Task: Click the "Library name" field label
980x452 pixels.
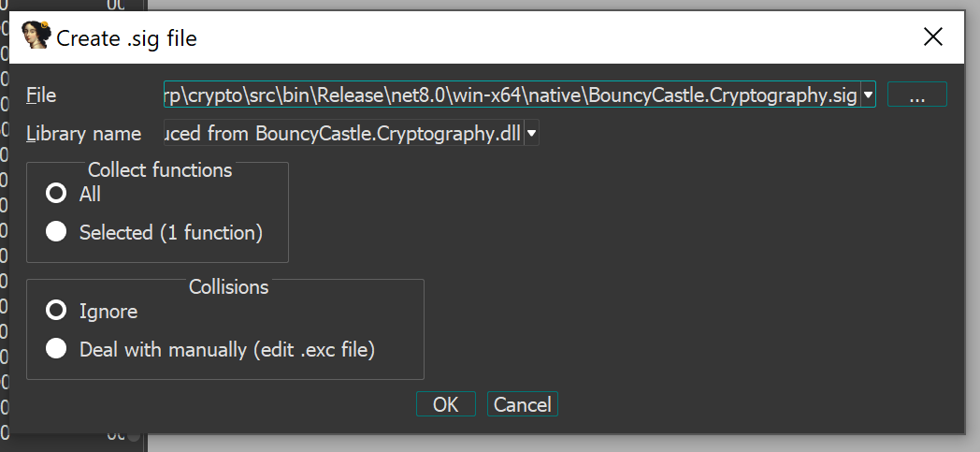Action: (x=83, y=134)
